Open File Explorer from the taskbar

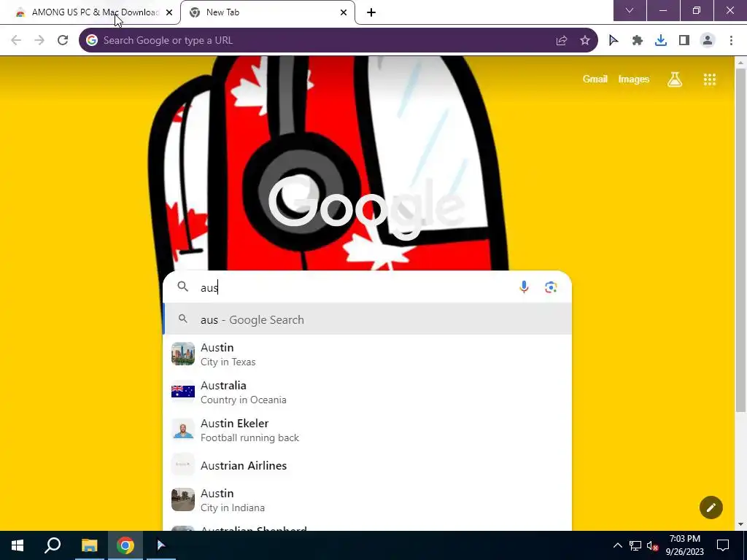tap(89, 545)
